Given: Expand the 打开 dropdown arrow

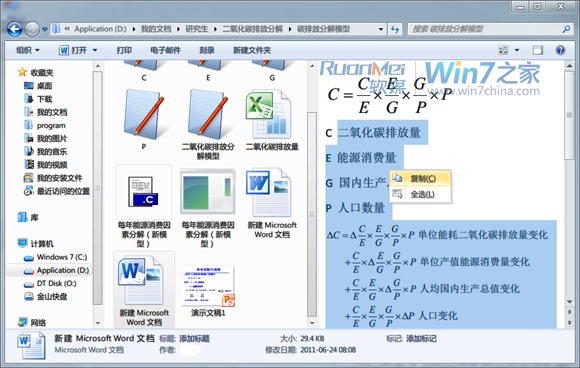Looking at the screenshot, I should coord(95,50).
